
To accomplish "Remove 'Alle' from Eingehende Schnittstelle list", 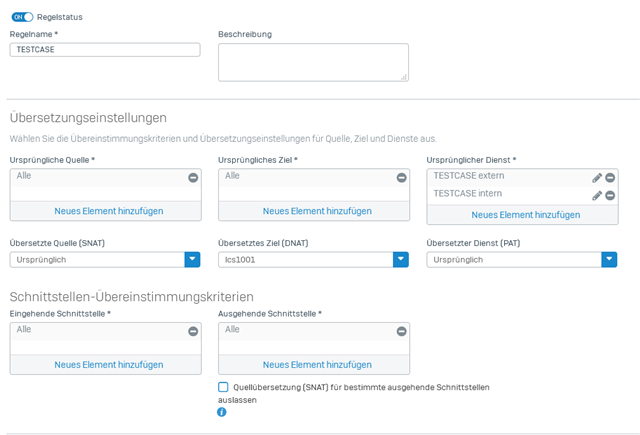I will 193,331.
